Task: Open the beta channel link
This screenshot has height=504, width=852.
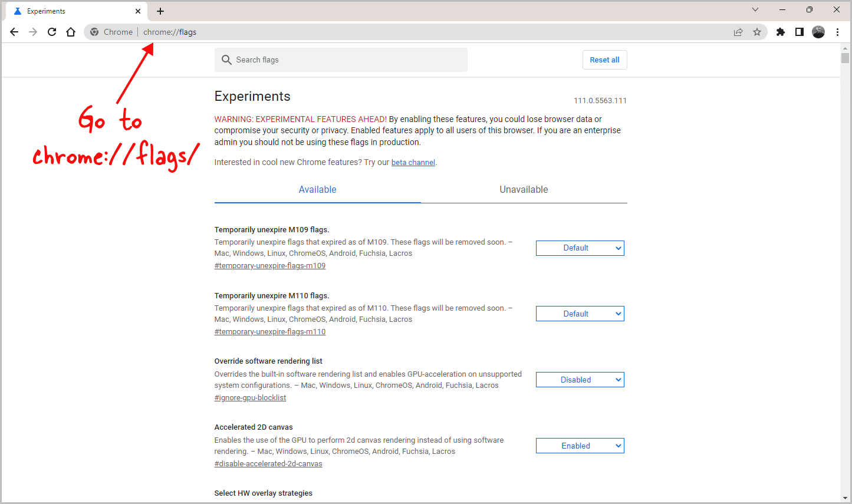Action: click(x=413, y=162)
